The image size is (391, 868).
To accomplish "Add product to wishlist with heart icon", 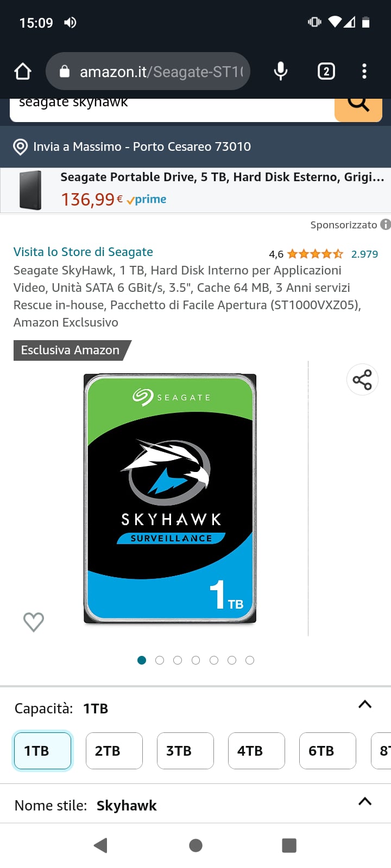I will (34, 622).
